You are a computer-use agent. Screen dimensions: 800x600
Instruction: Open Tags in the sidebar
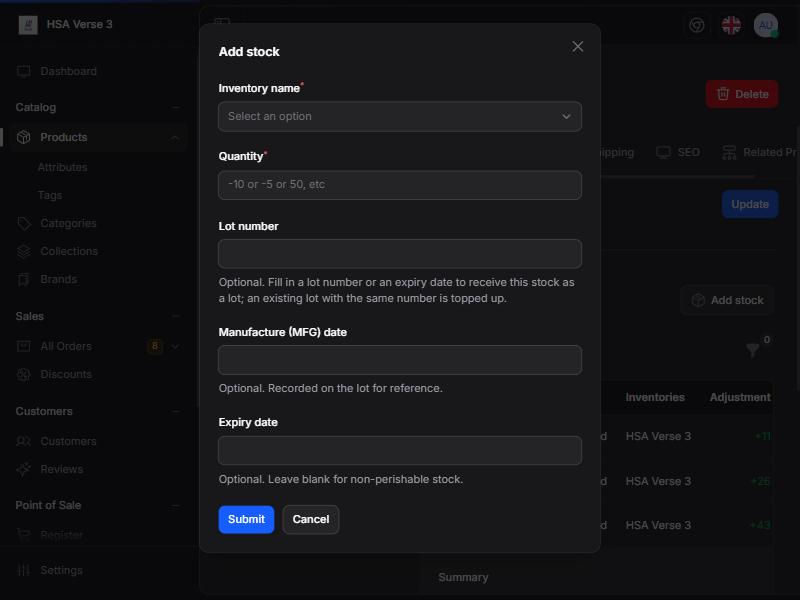pyautogui.click(x=50, y=195)
